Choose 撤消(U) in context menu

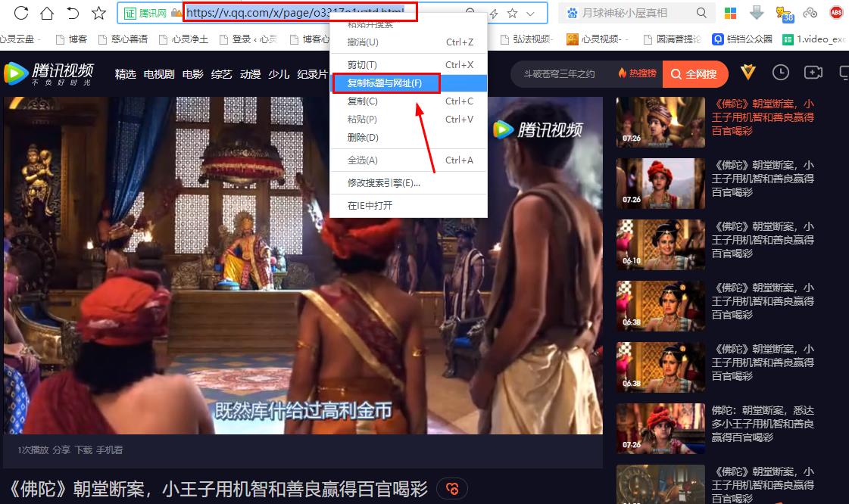click(409, 42)
